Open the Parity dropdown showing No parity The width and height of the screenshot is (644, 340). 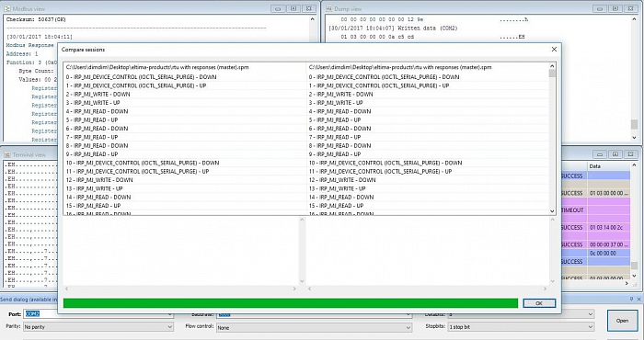[98, 327]
